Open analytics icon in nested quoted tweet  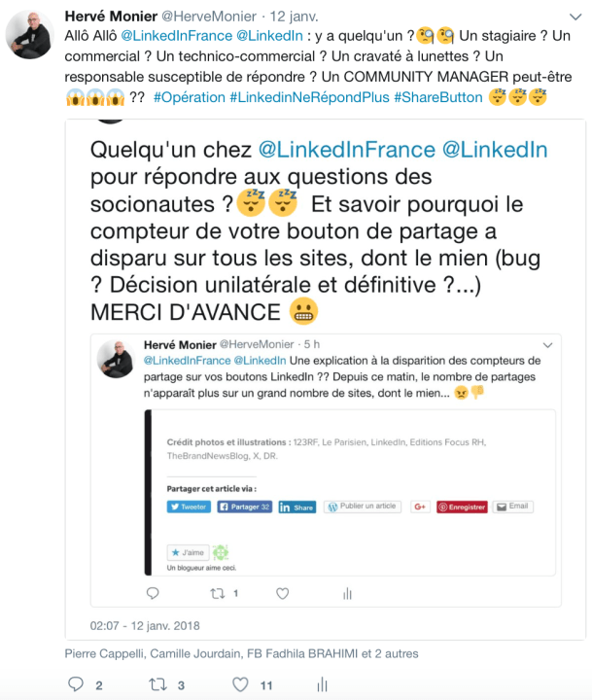[x=347, y=594]
